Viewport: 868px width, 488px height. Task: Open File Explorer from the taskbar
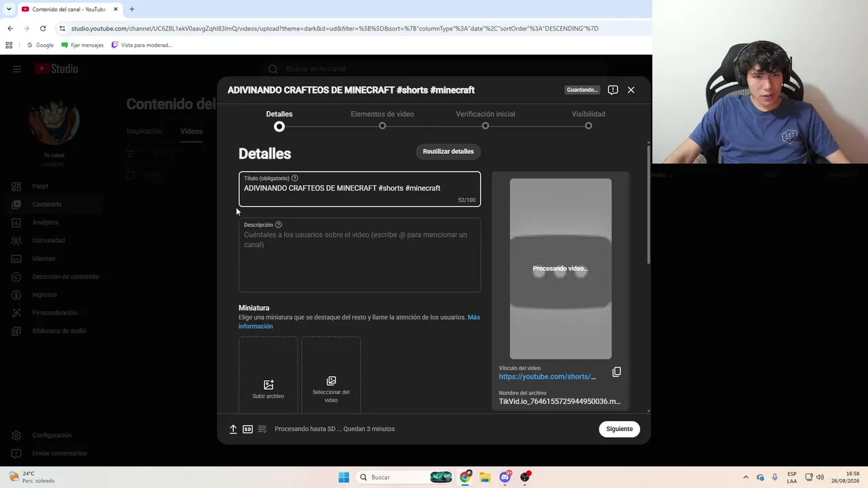[485, 477]
